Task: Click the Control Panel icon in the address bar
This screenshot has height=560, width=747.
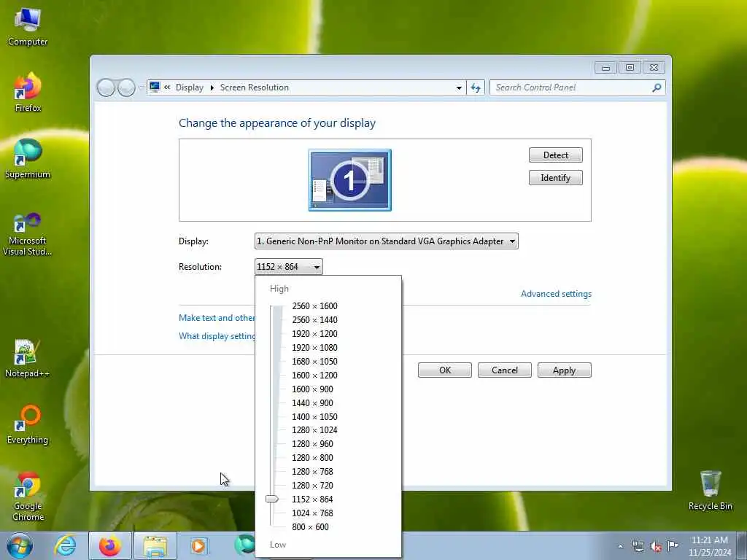Action: pos(155,87)
